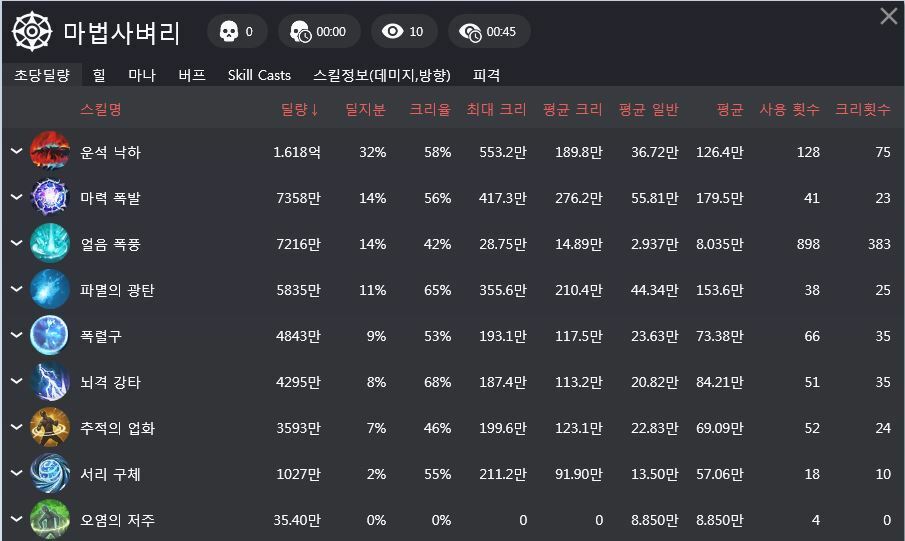Click the eye counter showing 10

pos(404,31)
